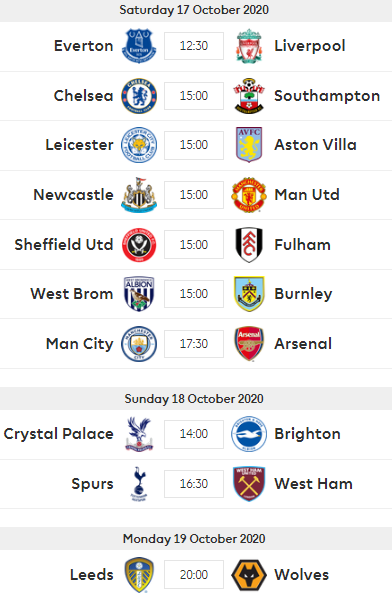Image resolution: width=392 pixels, height=598 pixels.
Task: Open the 12:30 Everton kickoff time box
Action: tap(194, 46)
